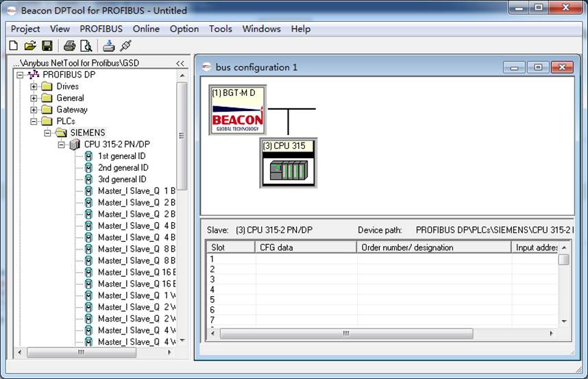This screenshot has width=588, height=379.
Task: Click the New project toolbar icon
Action: click(x=14, y=46)
